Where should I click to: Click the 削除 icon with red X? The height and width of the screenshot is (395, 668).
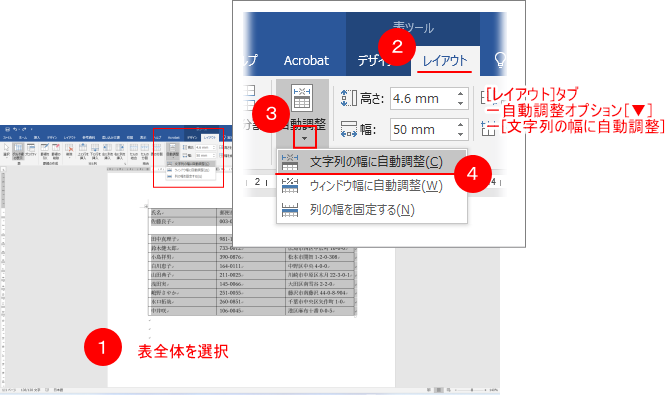point(69,148)
